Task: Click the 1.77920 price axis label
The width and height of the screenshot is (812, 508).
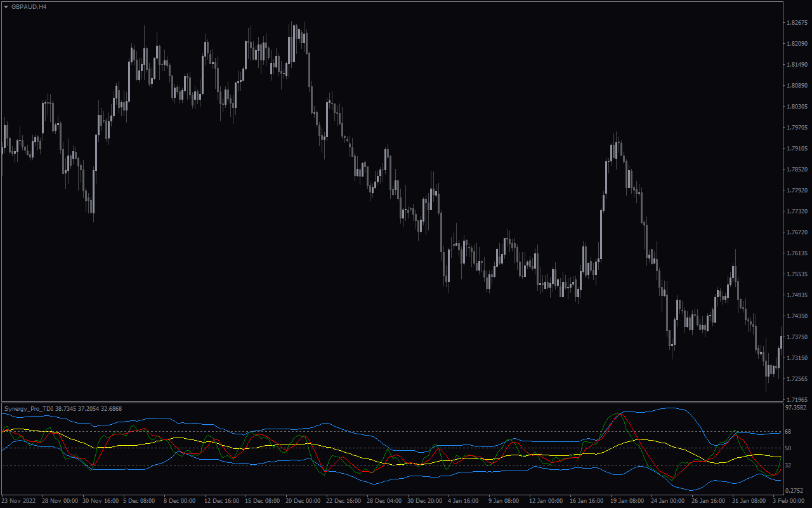Action: (796, 190)
